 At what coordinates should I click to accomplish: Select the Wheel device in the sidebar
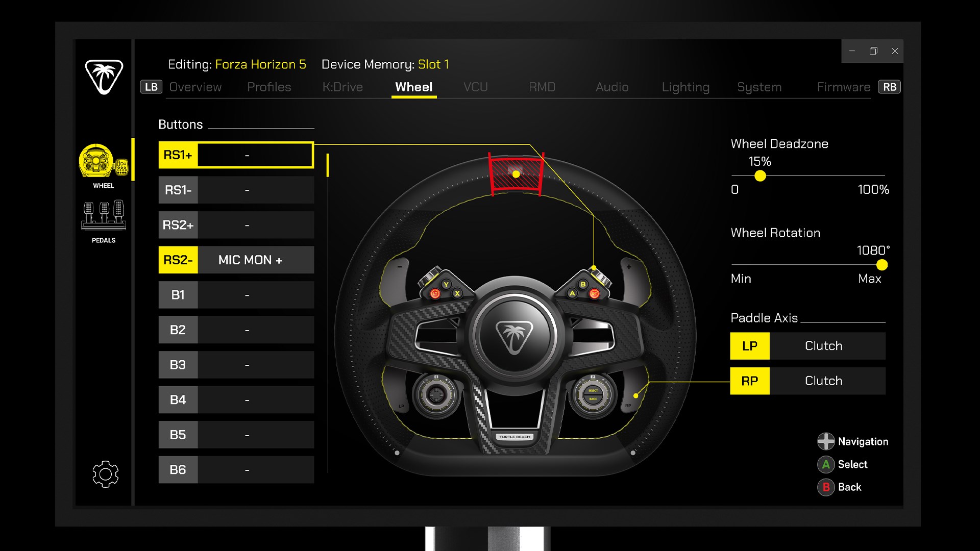point(103,162)
